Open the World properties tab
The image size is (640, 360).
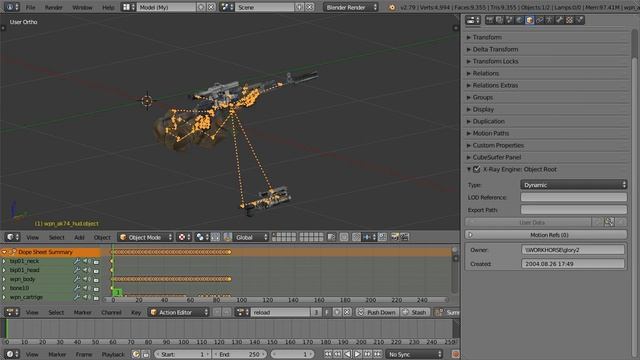(x=519, y=20)
